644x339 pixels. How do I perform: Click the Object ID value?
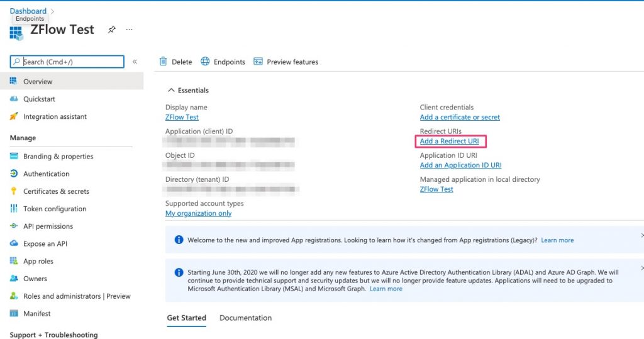tap(229, 165)
